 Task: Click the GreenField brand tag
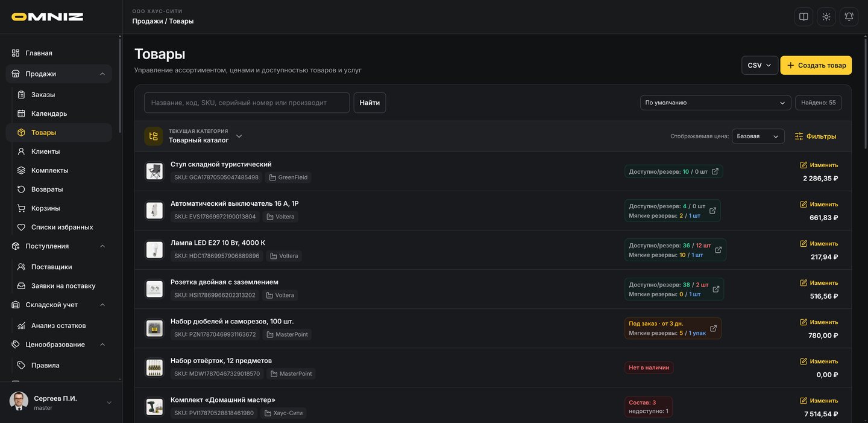(288, 177)
